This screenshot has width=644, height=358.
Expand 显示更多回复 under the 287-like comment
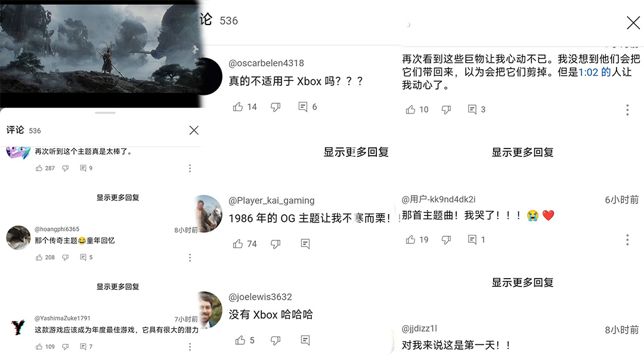[118, 197]
